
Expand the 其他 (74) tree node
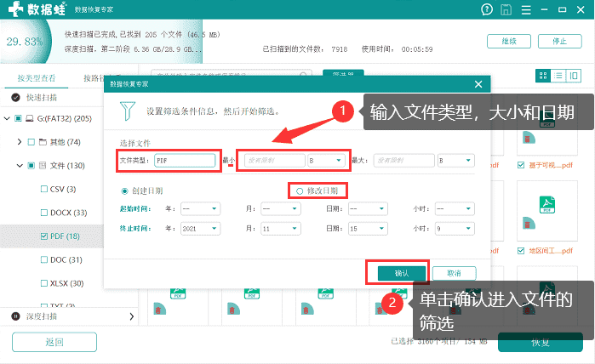tap(20, 142)
